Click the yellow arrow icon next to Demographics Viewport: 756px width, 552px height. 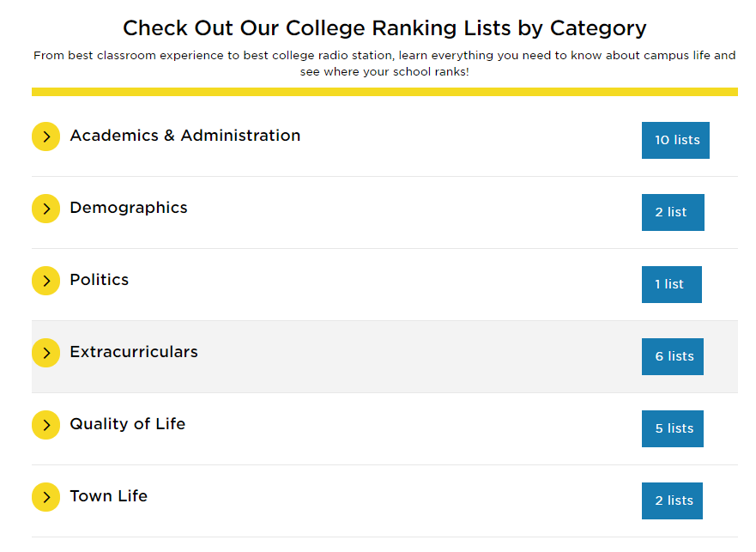45,209
